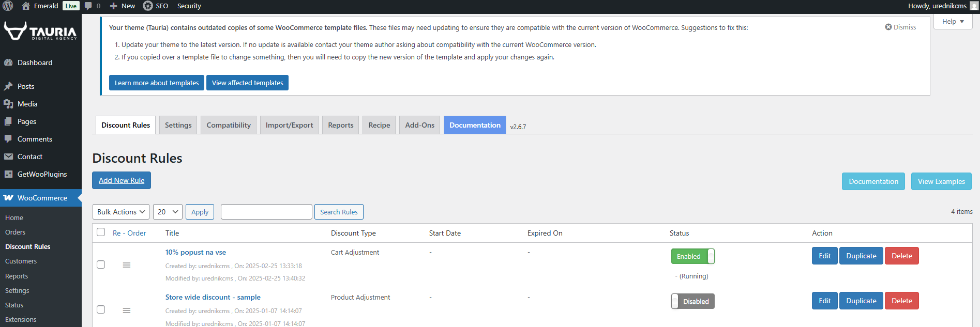Click the Media library icon
Viewport: 980px width, 327px height.
pyautogui.click(x=8, y=104)
